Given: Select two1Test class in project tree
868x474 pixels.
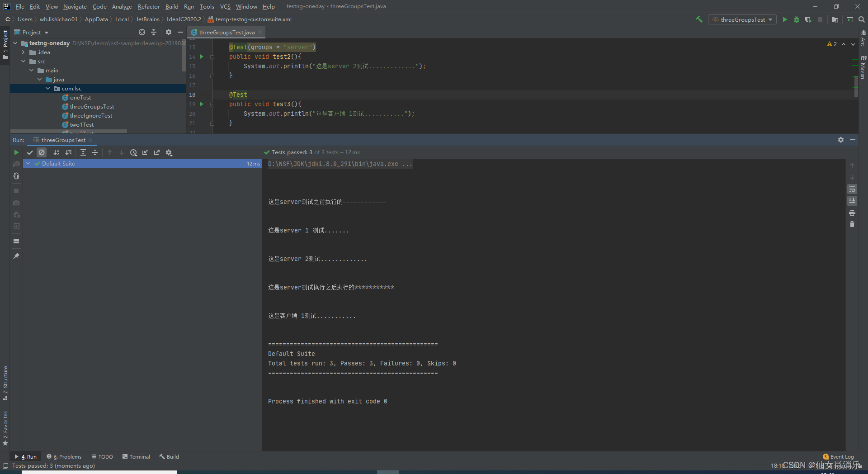Looking at the screenshot, I should [82, 124].
